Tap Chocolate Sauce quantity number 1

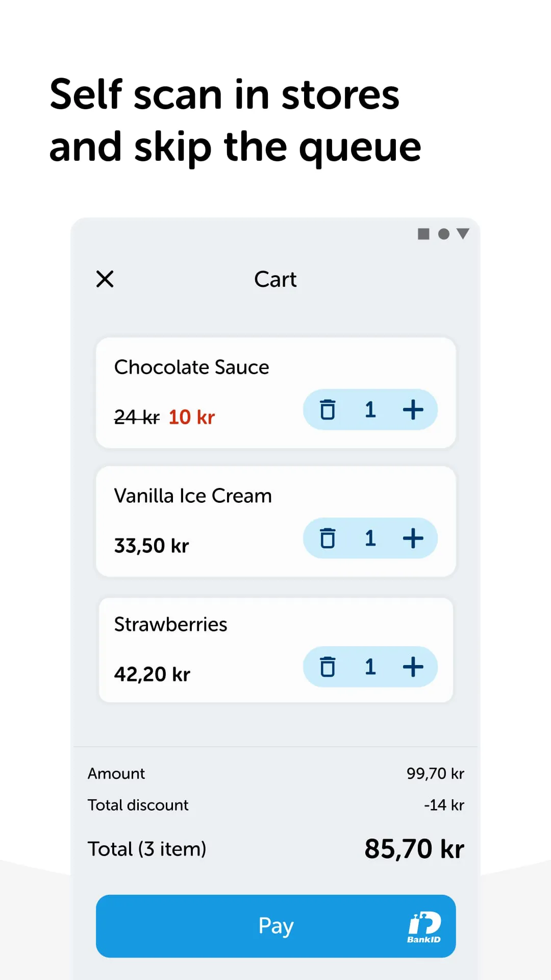(370, 409)
